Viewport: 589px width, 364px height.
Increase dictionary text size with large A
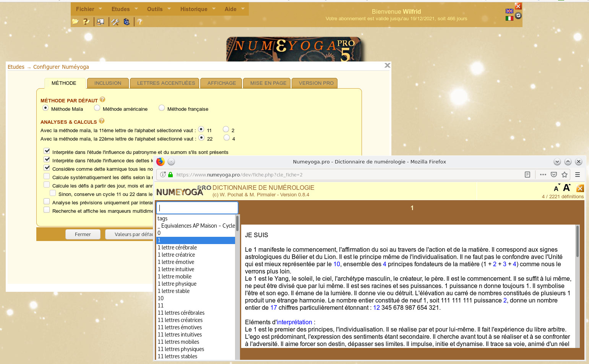567,188
